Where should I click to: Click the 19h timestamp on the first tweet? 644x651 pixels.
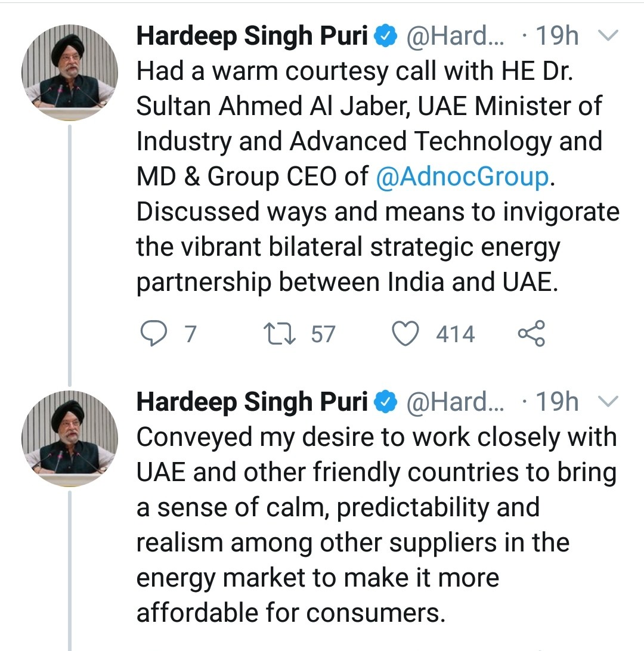pyautogui.click(x=557, y=37)
